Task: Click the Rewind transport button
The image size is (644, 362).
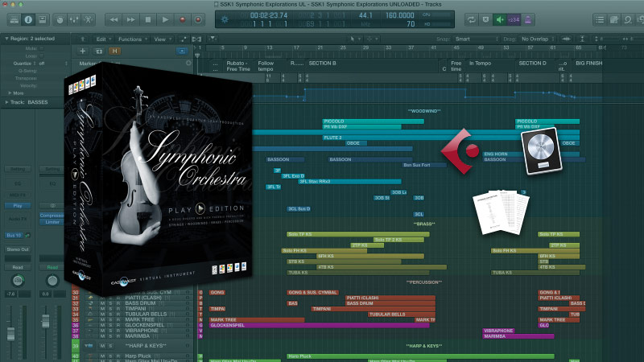Action: pos(114,19)
